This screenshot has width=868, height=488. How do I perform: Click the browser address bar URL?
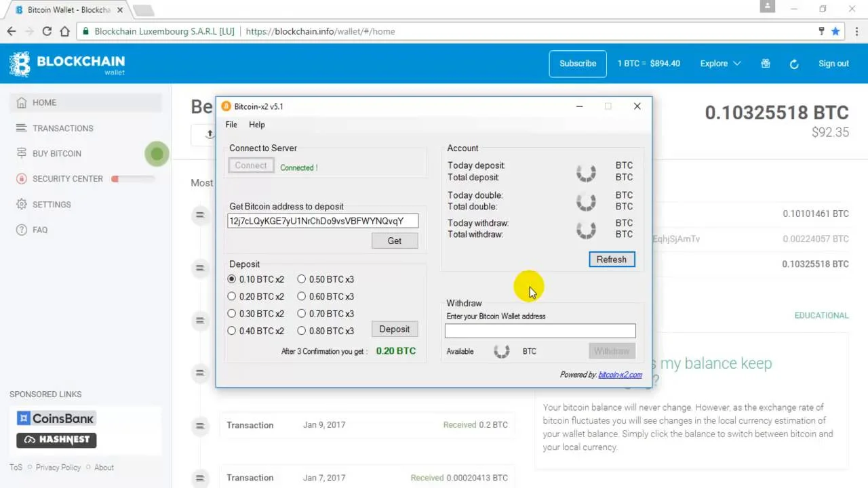point(320,31)
